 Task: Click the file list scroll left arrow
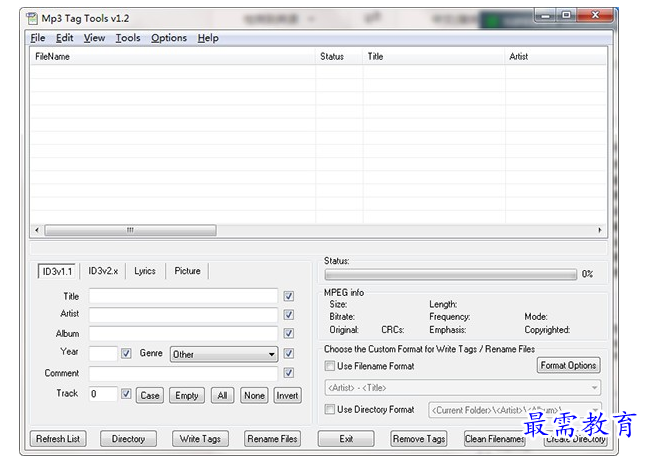pos(37,230)
